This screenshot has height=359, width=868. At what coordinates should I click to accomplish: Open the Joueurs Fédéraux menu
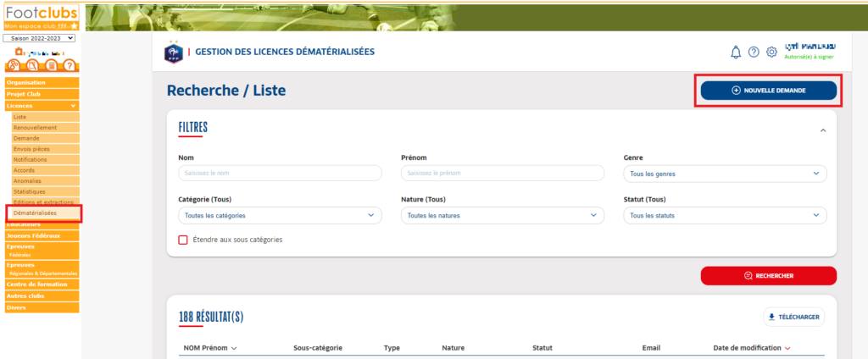click(42, 235)
